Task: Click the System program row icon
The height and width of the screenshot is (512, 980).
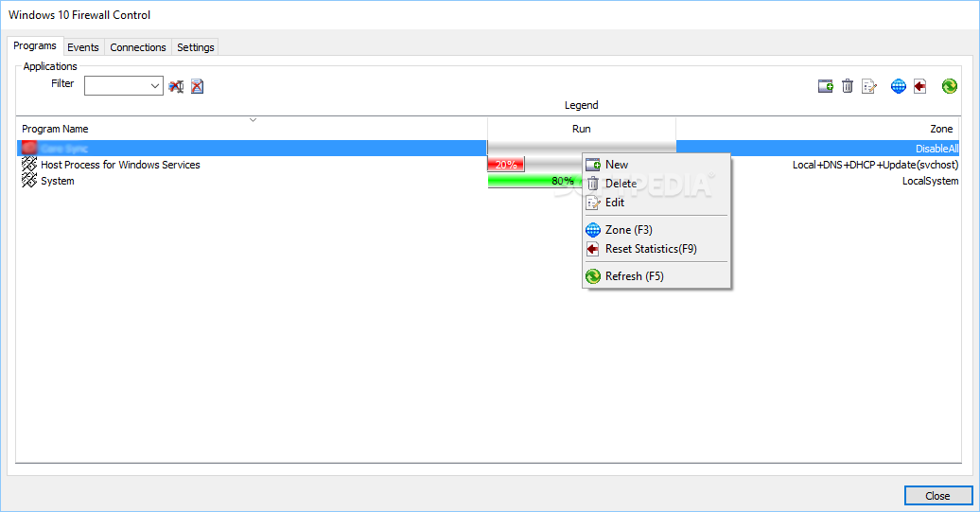Action: click(29, 181)
